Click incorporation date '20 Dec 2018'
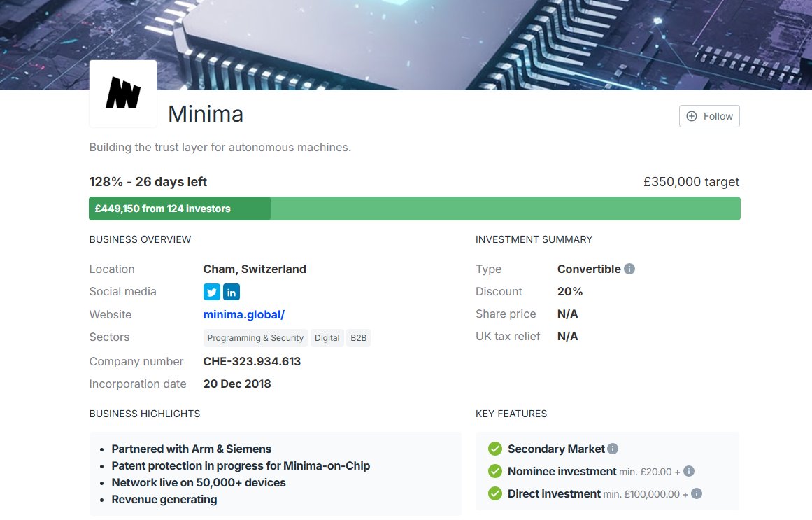Image resolution: width=812 pixels, height=520 pixels. click(x=237, y=384)
